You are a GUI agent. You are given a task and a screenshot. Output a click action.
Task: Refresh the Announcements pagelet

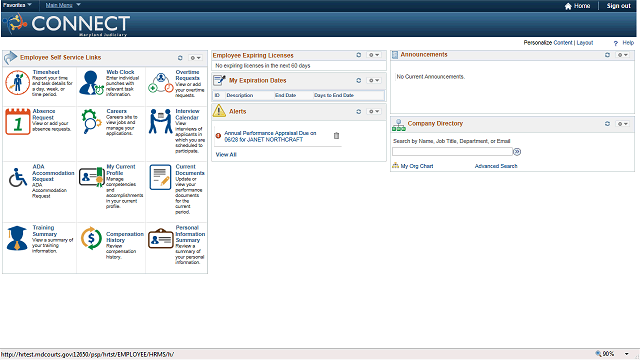(607, 55)
